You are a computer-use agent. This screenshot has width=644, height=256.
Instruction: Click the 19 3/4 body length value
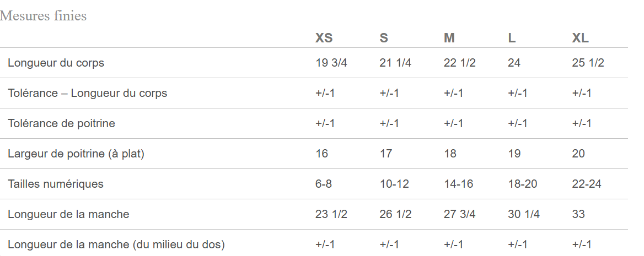tap(331, 63)
